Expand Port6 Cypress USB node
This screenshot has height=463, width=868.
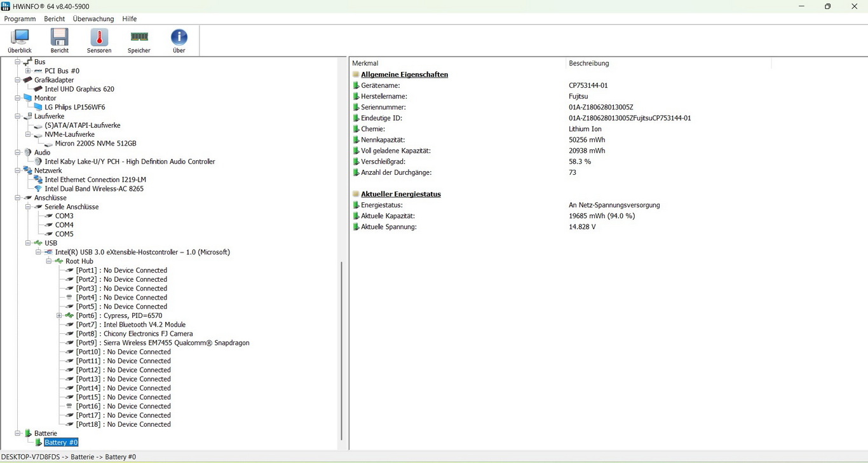(59, 316)
